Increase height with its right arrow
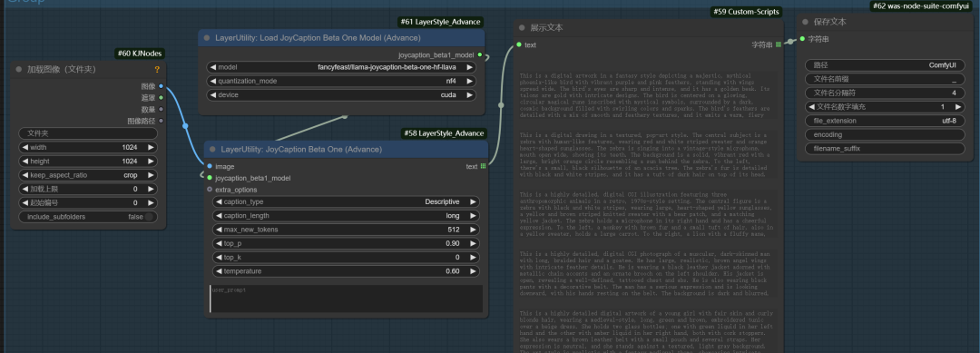980x353 pixels. (x=151, y=162)
